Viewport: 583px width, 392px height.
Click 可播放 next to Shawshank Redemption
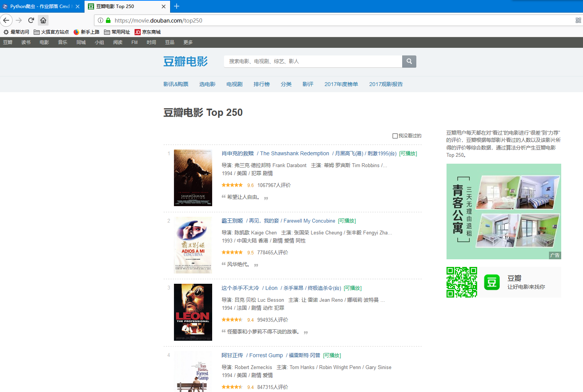coord(408,153)
